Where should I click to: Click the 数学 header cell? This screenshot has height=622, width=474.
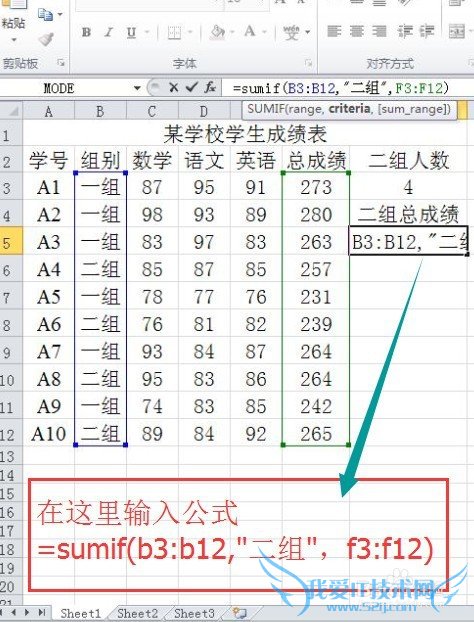[x=152, y=161]
